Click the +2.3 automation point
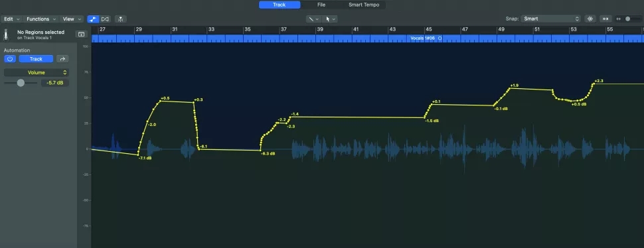 click(x=594, y=84)
